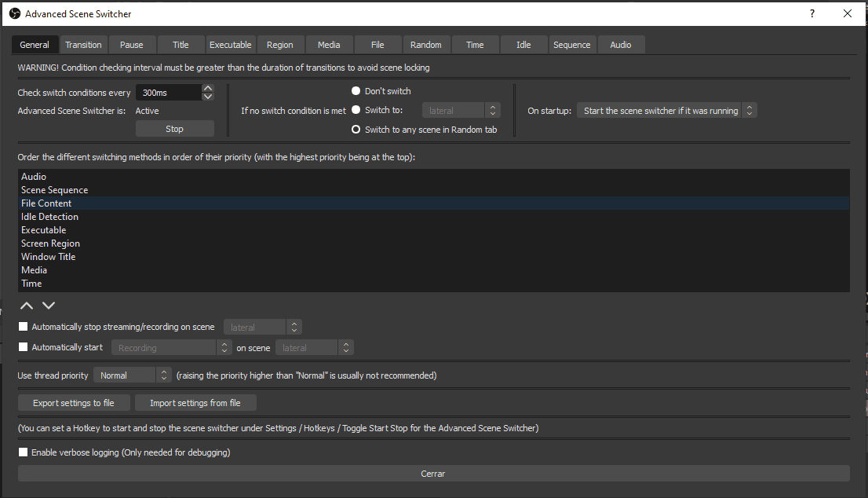Click the Cerrar button
Screen dimensions: 868x498
[433, 474]
